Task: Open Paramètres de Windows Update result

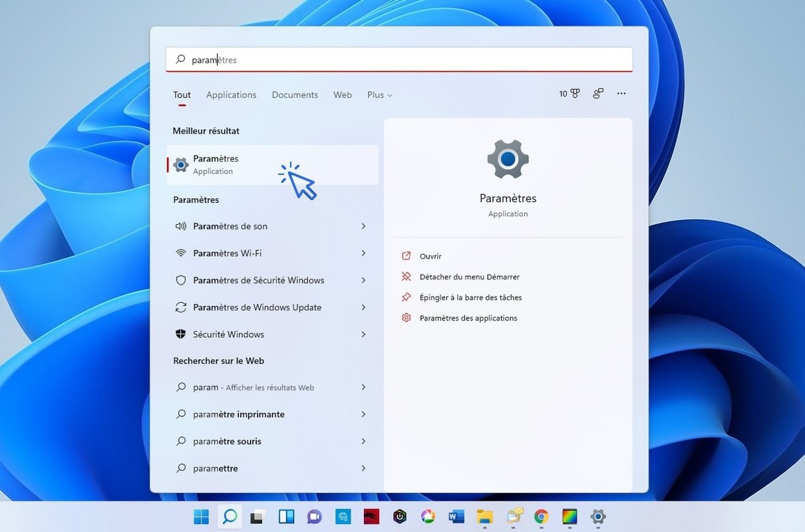Action: (272, 307)
